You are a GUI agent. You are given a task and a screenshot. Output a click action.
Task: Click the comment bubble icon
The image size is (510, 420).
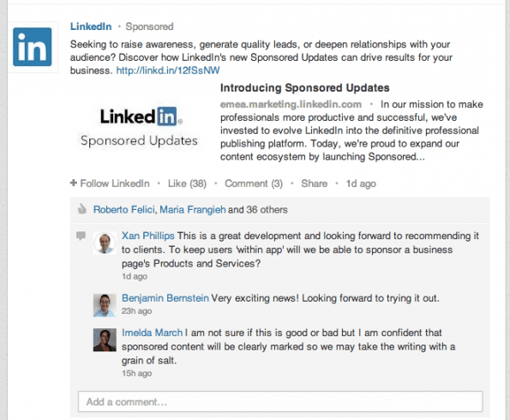[81, 236]
